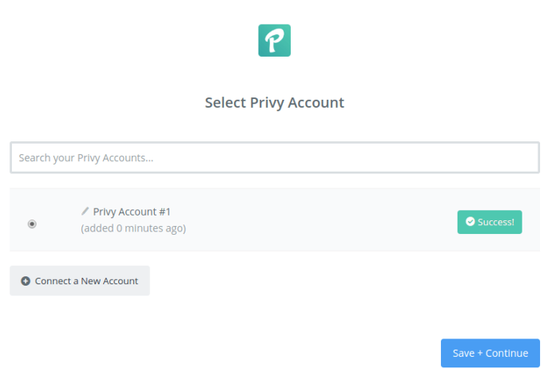This screenshot has width=552, height=392.
Task: Click the "New Account" text in the gray button
Action: [x=109, y=281]
